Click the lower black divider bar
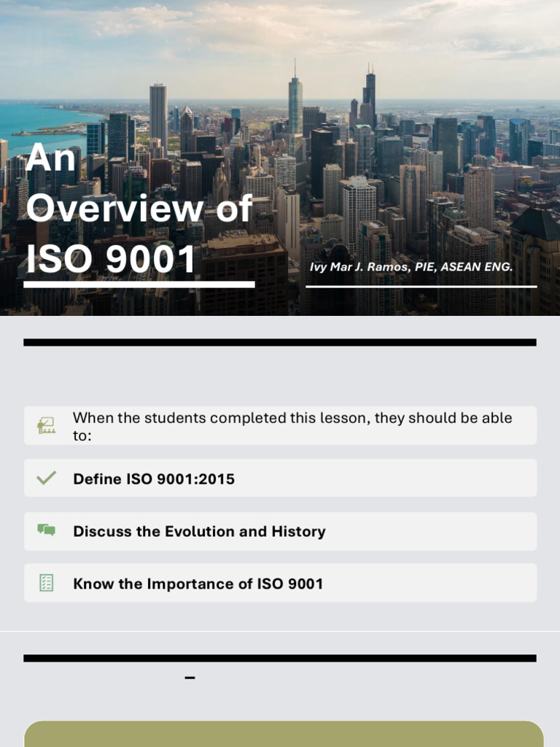Image resolution: width=560 pixels, height=747 pixels. point(280,658)
